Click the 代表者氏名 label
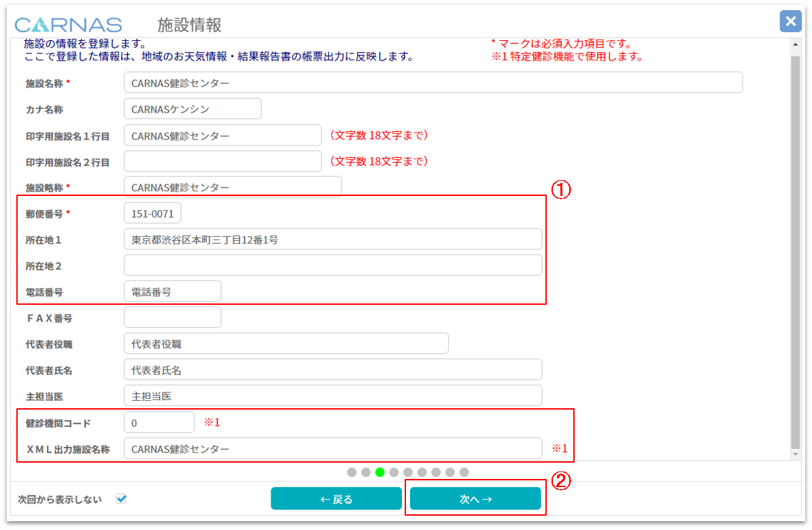Viewport: 812px width, 530px height. [x=49, y=370]
